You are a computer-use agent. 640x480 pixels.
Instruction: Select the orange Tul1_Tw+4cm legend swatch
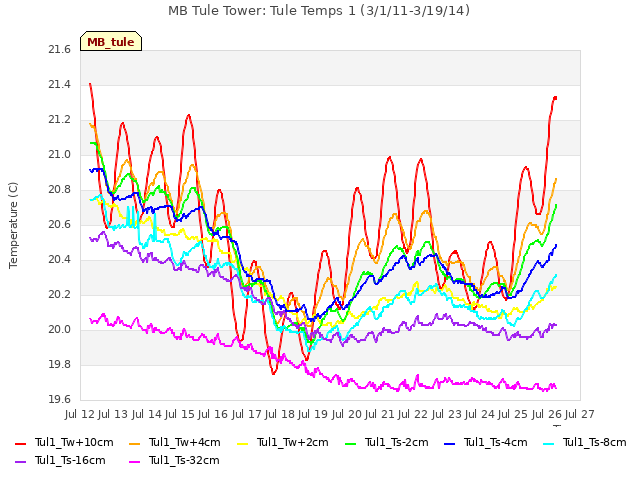pos(134,443)
